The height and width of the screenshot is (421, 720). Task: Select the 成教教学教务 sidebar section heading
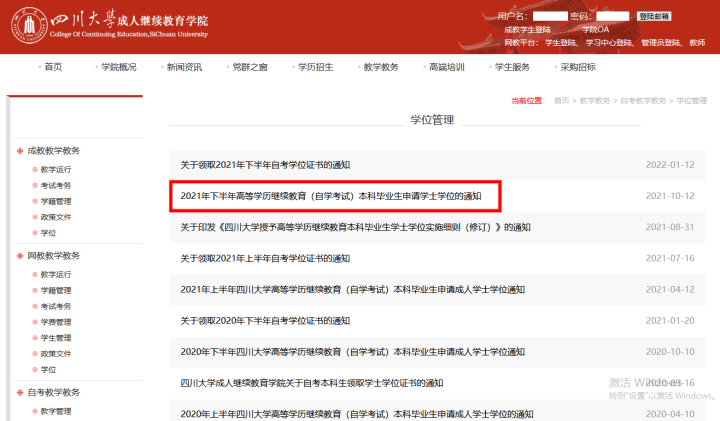click(x=54, y=151)
